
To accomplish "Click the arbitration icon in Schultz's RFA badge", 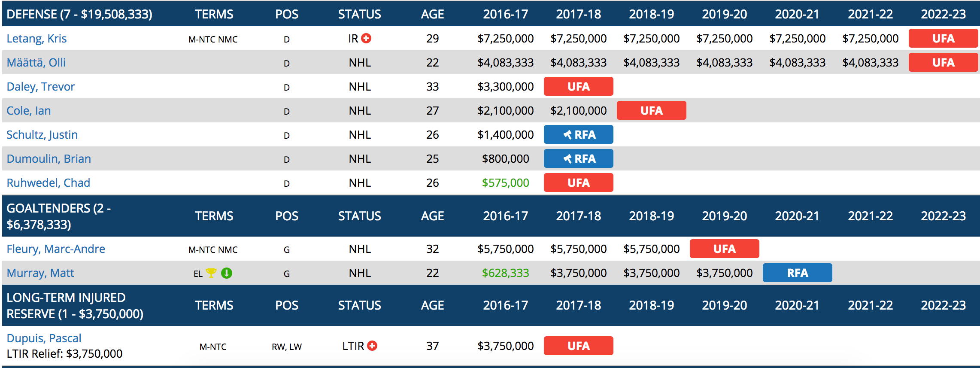I will tap(567, 135).
